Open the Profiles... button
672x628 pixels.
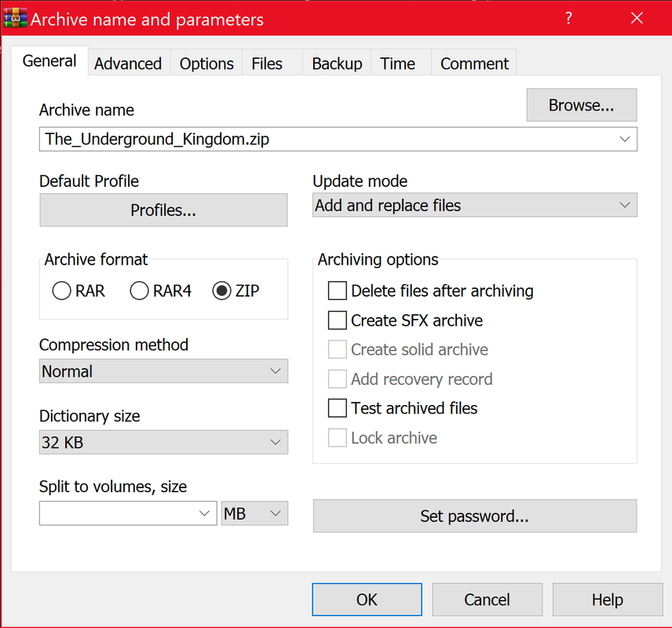(164, 210)
